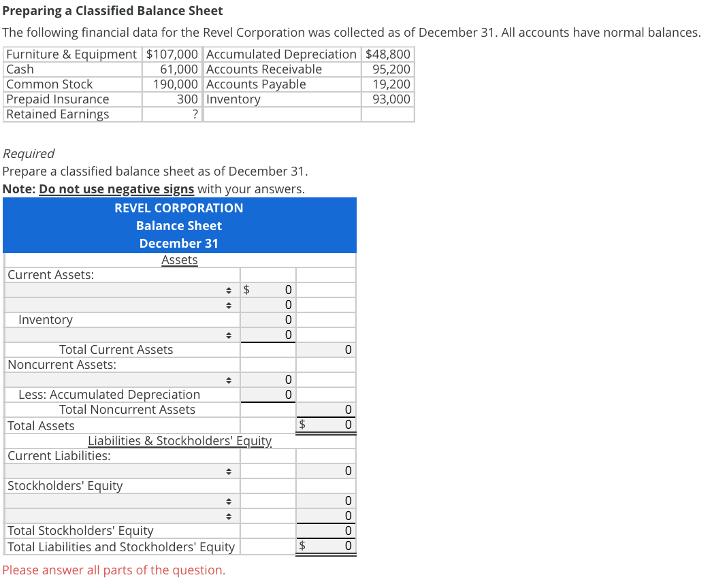Click the Current Liabilities amount field
The width and height of the screenshot is (712, 588).
click(325, 470)
